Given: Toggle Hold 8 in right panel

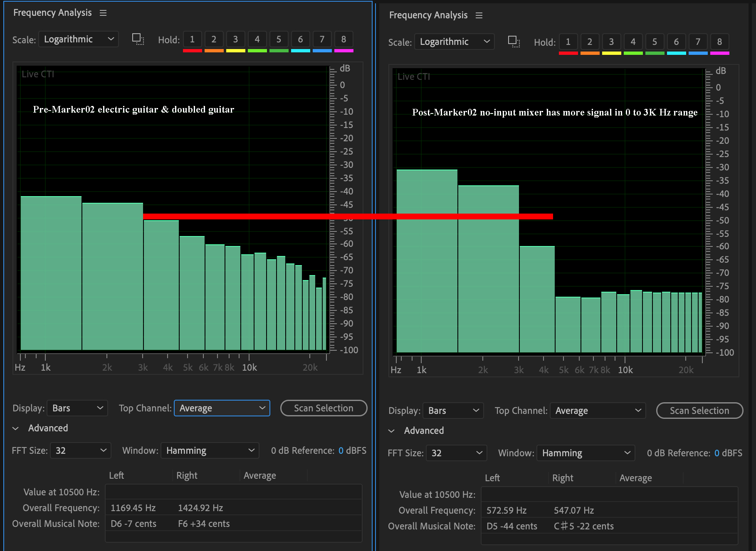Looking at the screenshot, I should pos(719,42).
